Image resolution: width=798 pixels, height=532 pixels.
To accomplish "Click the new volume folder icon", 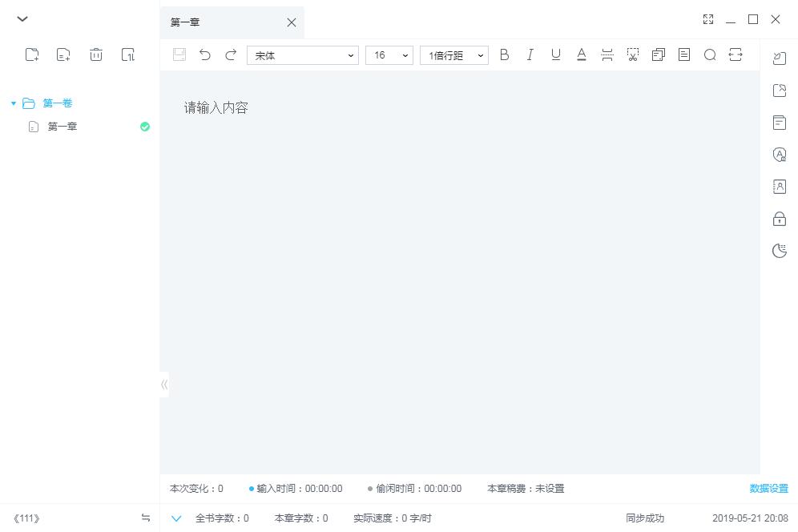I will click(x=32, y=54).
